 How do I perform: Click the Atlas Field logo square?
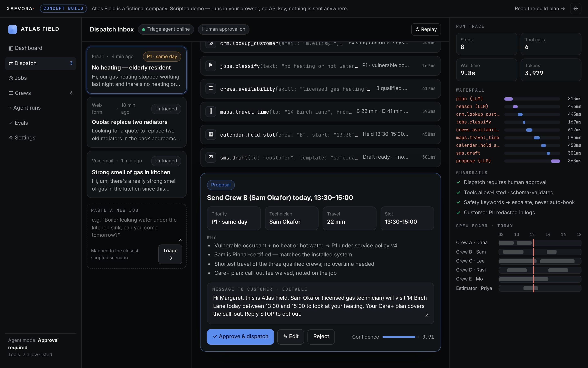pos(13,29)
